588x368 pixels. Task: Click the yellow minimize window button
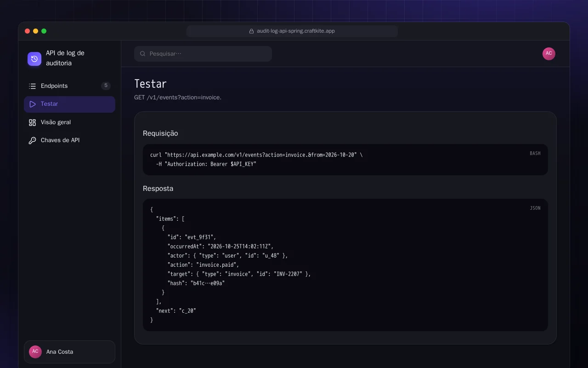36,31
